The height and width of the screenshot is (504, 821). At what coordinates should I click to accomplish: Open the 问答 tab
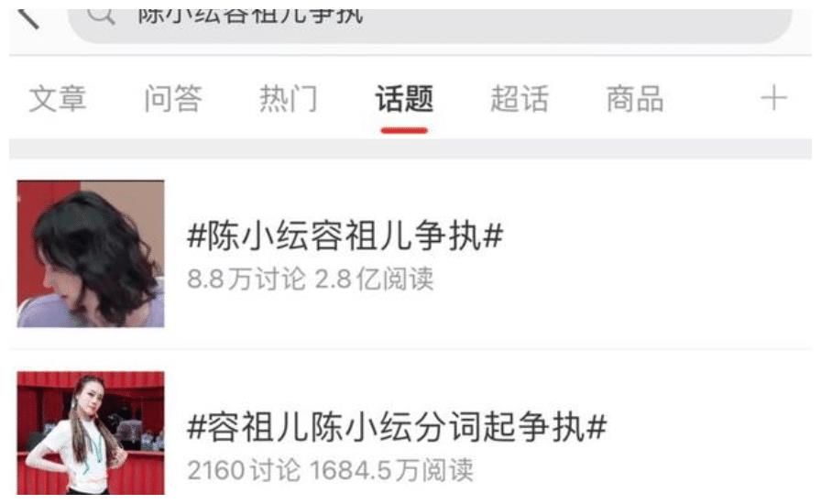pos(173,98)
